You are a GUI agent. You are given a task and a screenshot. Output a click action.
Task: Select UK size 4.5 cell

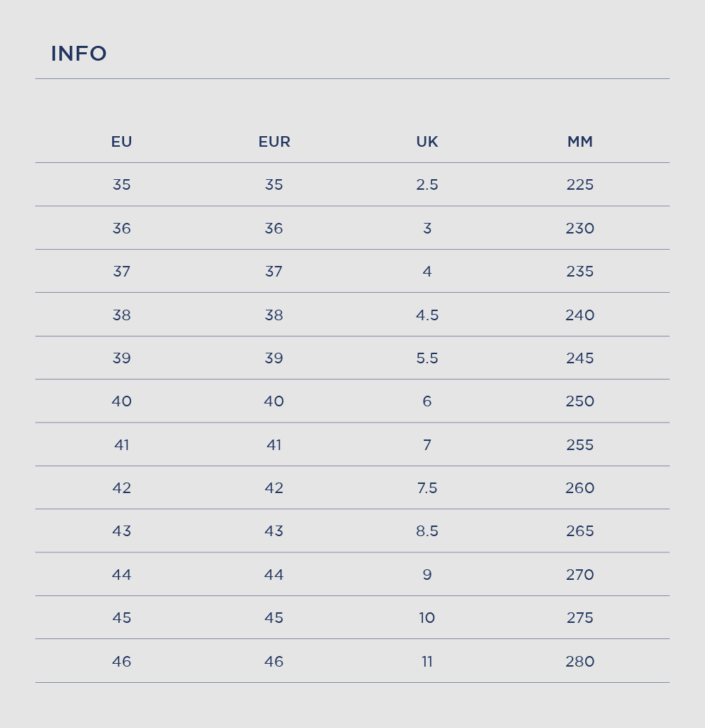point(427,315)
